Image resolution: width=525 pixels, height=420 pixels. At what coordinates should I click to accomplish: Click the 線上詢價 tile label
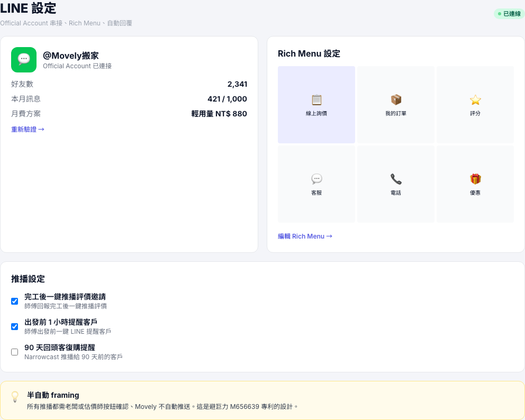point(316,113)
